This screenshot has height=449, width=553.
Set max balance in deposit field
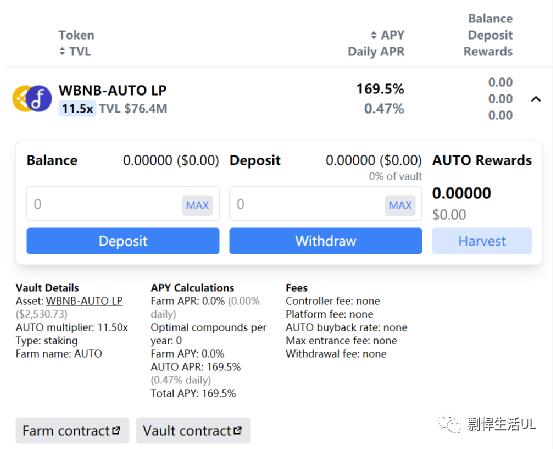(x=198, y=205)
